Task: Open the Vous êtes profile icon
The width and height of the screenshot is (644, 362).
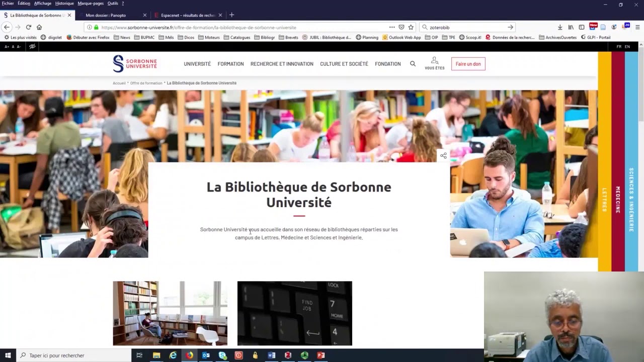Action: point(435,63)
